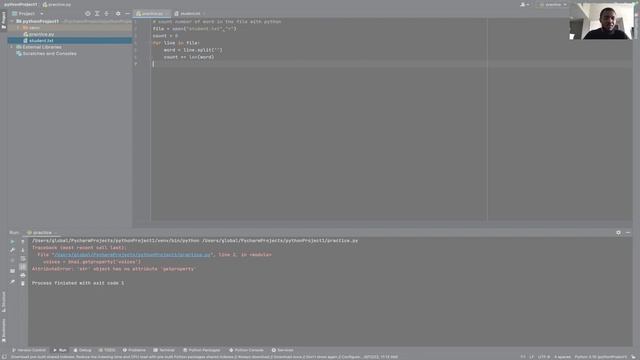Screen dimensions: 640x360
Task: Expand External Libraries node
Action: 12,47
